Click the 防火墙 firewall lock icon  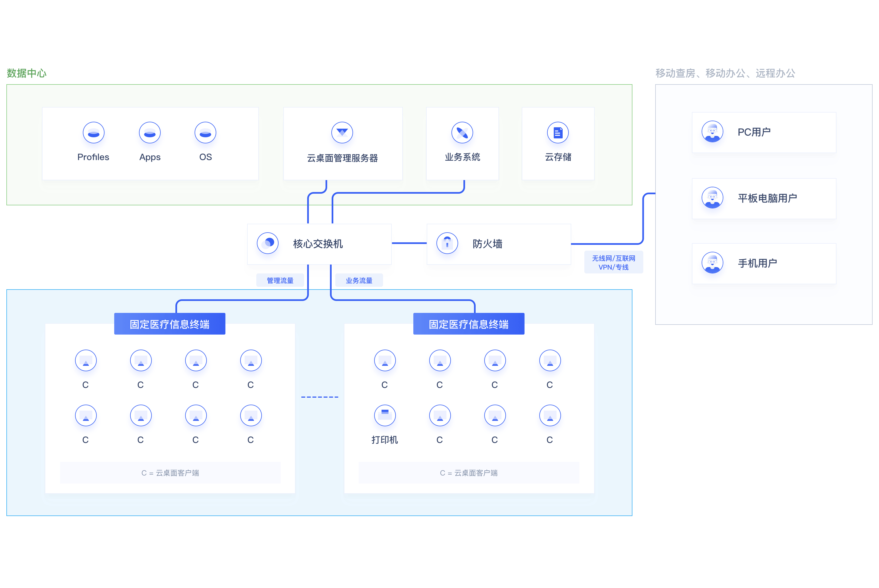pos(447,243)
